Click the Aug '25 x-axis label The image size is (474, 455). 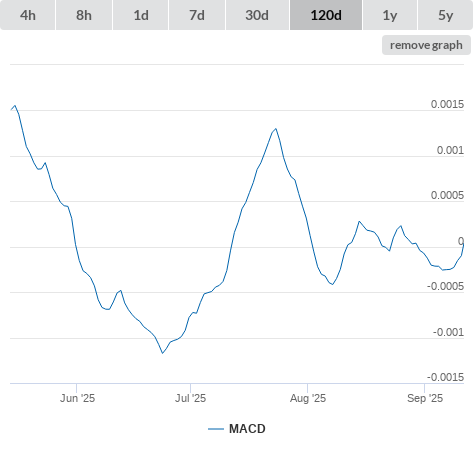point(308,398)
